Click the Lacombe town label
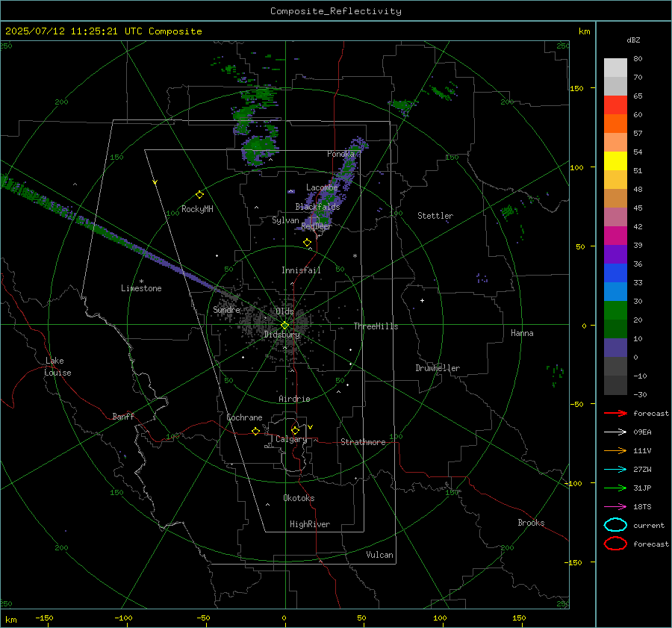Viewport: 672px width, 628px height. pyautogui.click(x=322, y=187)
